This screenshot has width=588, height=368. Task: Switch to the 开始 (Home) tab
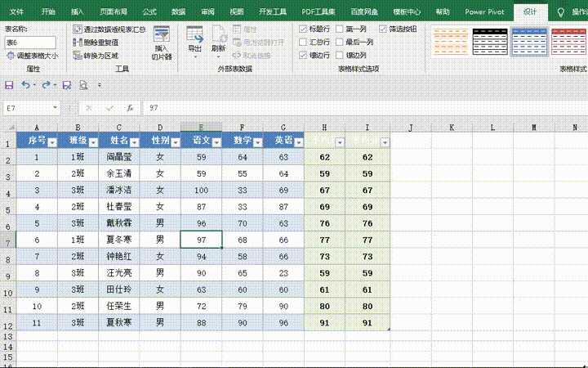(x=48, y=12)
